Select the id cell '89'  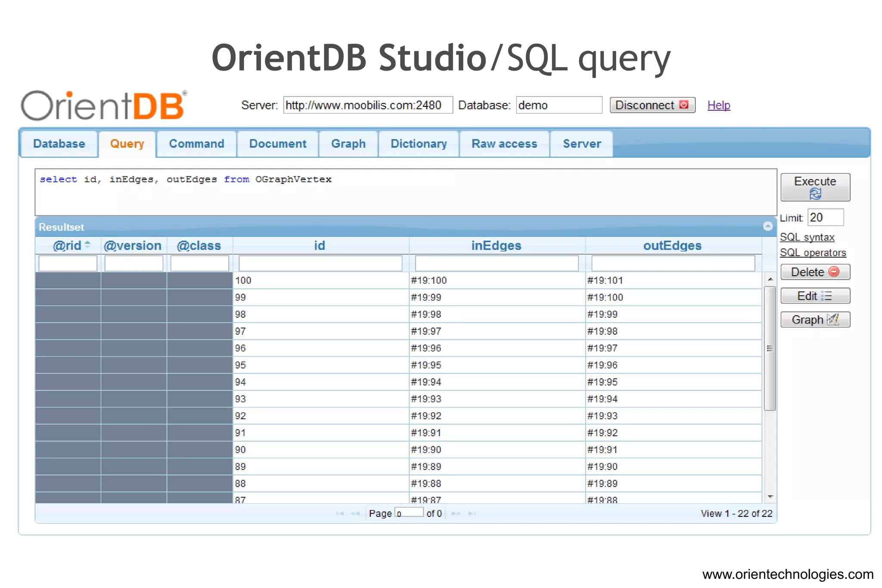(321, 467)
